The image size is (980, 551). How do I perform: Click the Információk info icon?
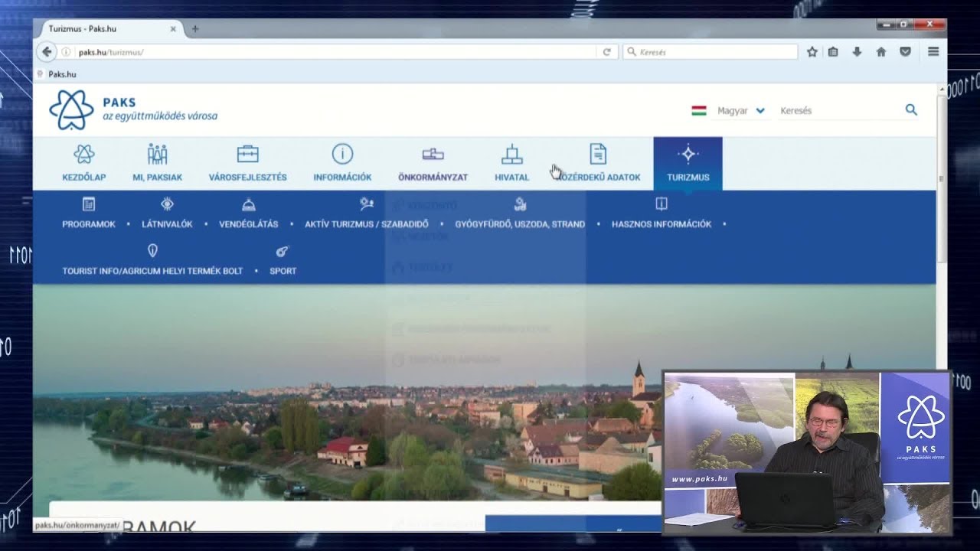pos(342,155)
